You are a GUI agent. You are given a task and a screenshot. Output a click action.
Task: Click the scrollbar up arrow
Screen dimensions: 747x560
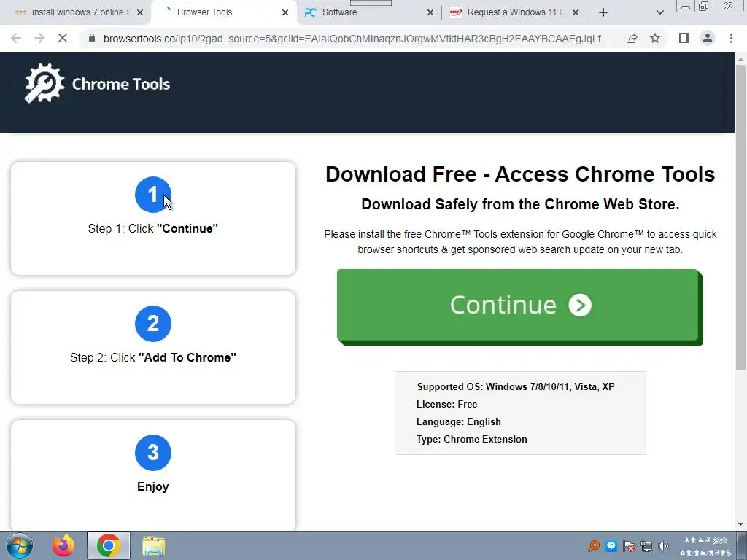point(740,58)
